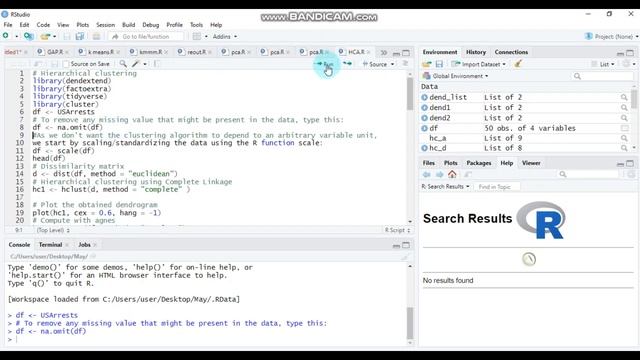The width and height of the screenshot is (640, 360).
Task: Show more editor tabs with the chevron
Action: coord(383,53)
